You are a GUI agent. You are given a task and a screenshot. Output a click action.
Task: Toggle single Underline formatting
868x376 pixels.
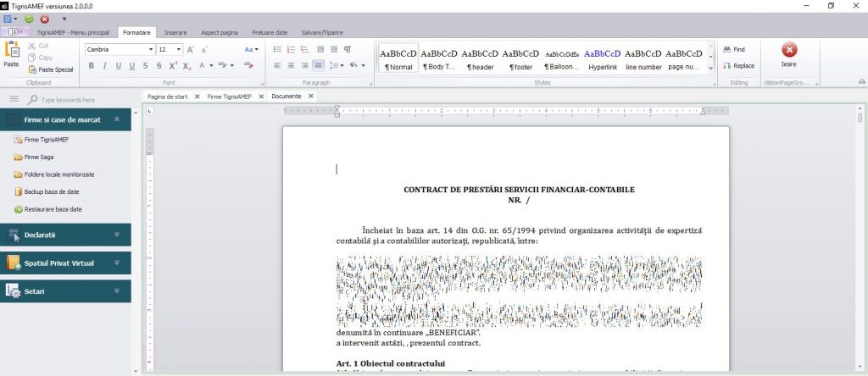pyautogui.click(x=119, y=66)
